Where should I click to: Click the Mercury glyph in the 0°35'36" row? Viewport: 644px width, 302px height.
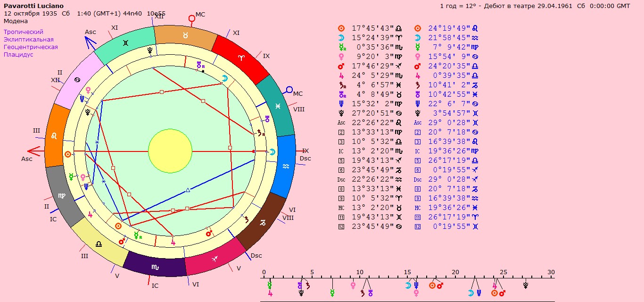coord(342,47)
